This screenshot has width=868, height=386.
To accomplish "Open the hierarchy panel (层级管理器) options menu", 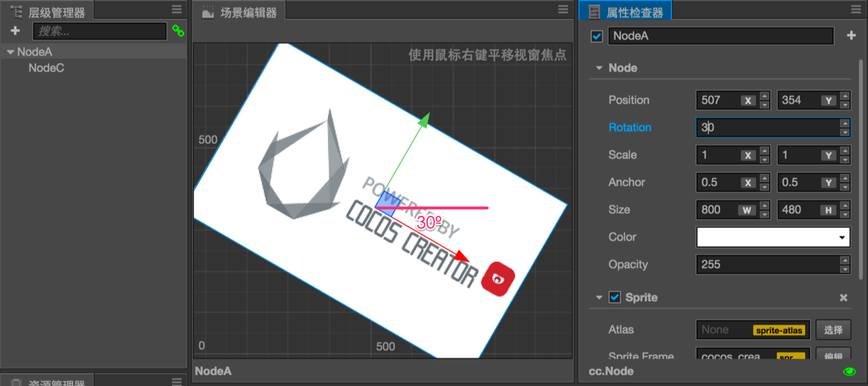I will tap(177, 9).
